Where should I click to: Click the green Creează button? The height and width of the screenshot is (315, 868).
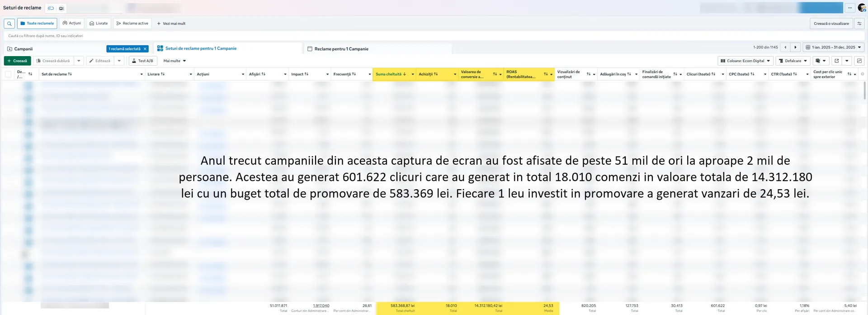17,61
